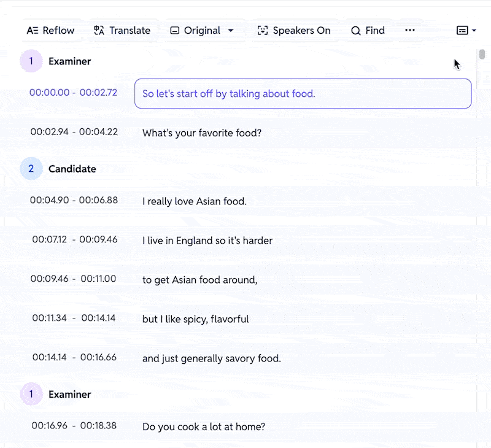Click the line 'to get Asian food around,'
Image resolution: width=491 pixels, height=448 pixels.
(200, 280)
